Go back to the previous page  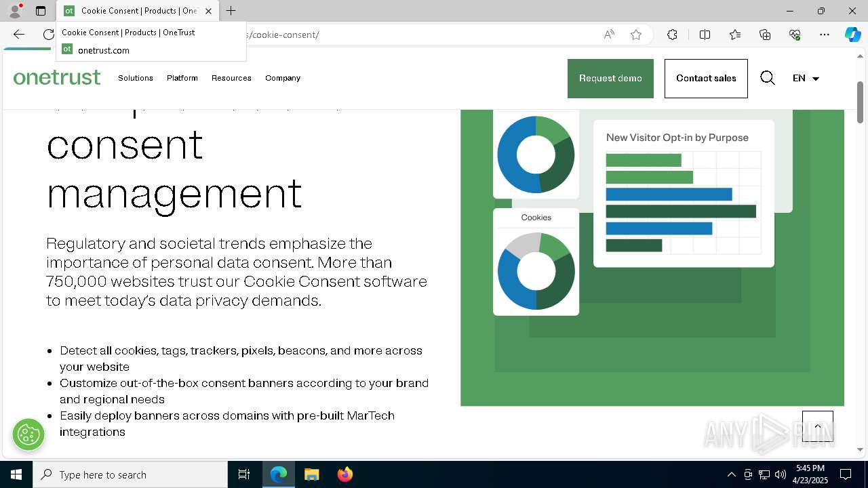(18, 35)
